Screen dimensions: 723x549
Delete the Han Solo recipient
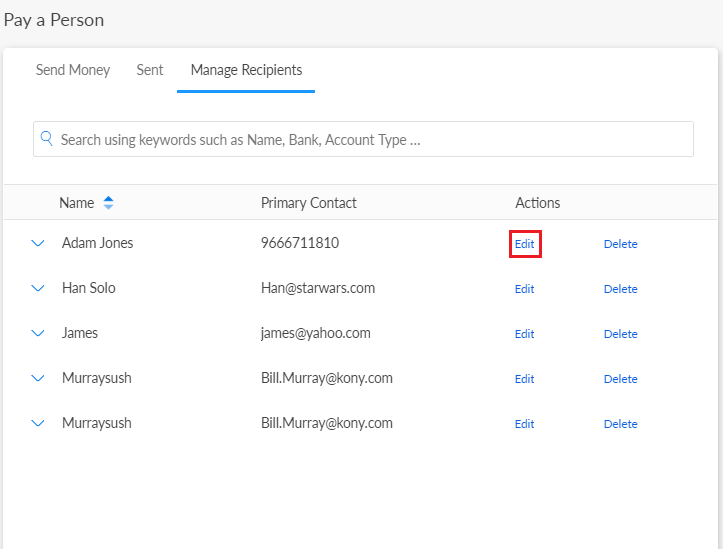click(620, 289)
